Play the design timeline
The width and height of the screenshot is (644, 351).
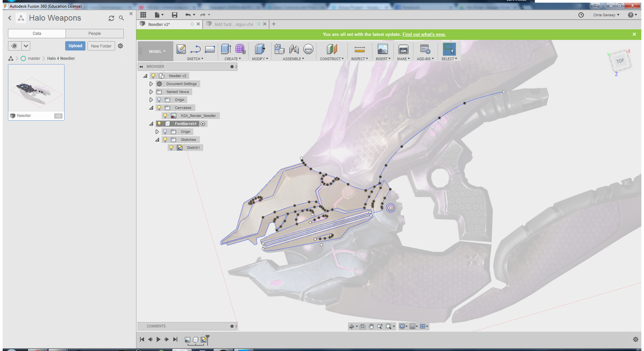(158, 339)
